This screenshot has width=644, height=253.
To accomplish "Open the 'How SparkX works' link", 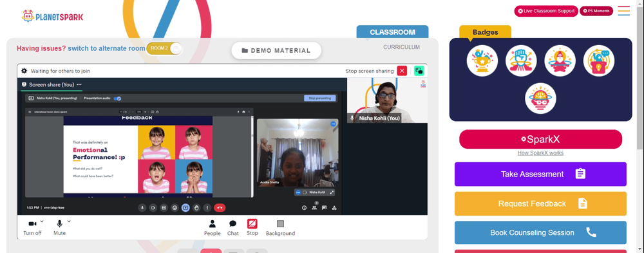I will 540,153.
